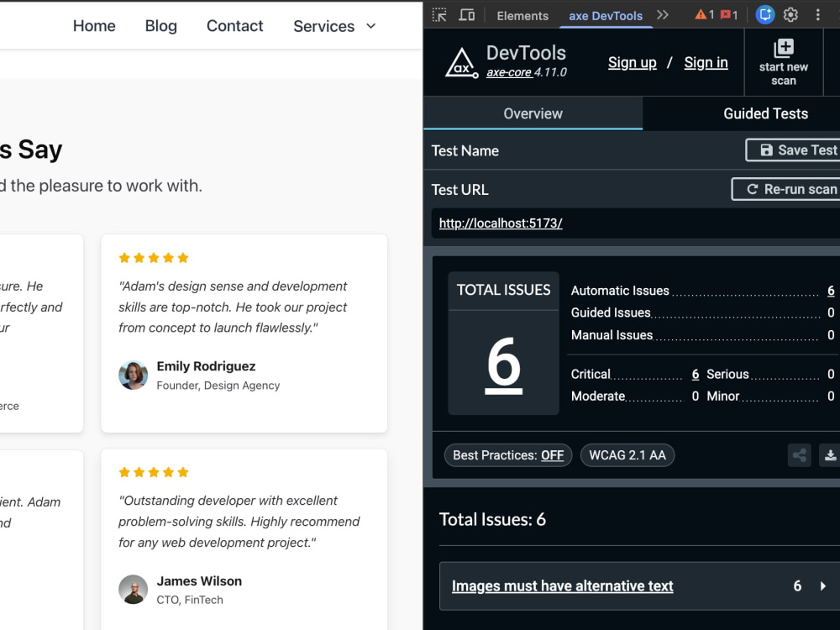Click the plus icon above start new scan
Screen dimensions: 840x630
(x=783, y=48)
